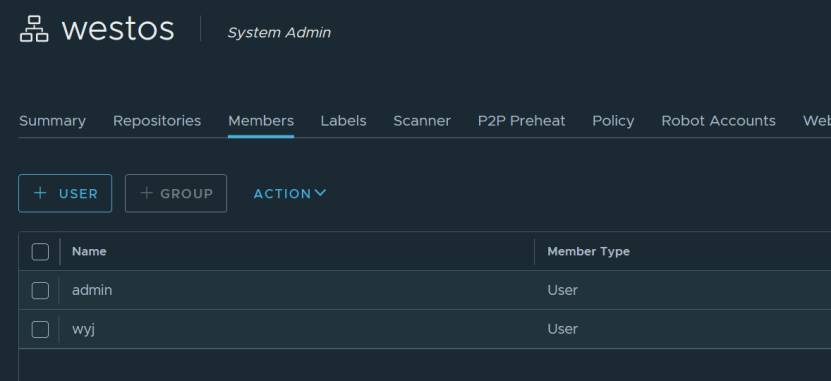Check the box for wyj member

[x=40, y=329]
